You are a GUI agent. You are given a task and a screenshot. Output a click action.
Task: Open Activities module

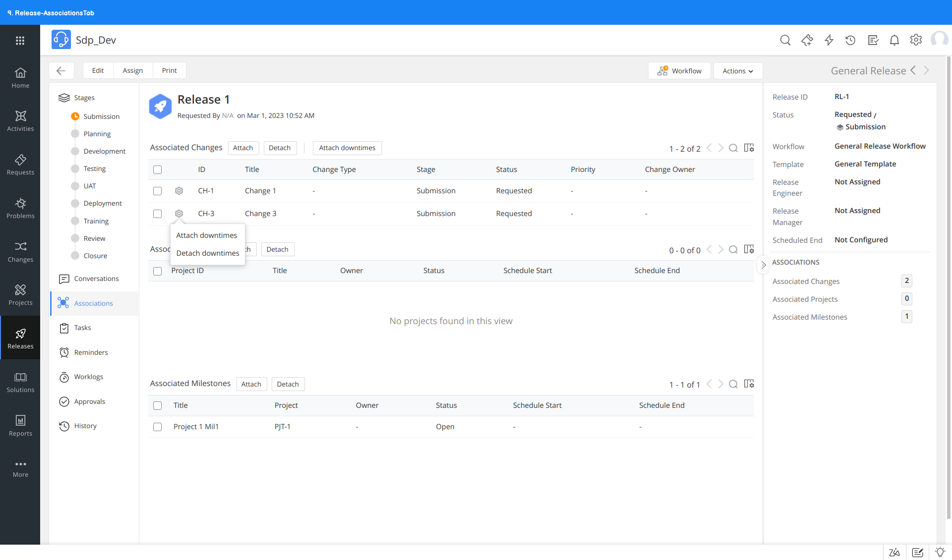click(x=20, y=121)
